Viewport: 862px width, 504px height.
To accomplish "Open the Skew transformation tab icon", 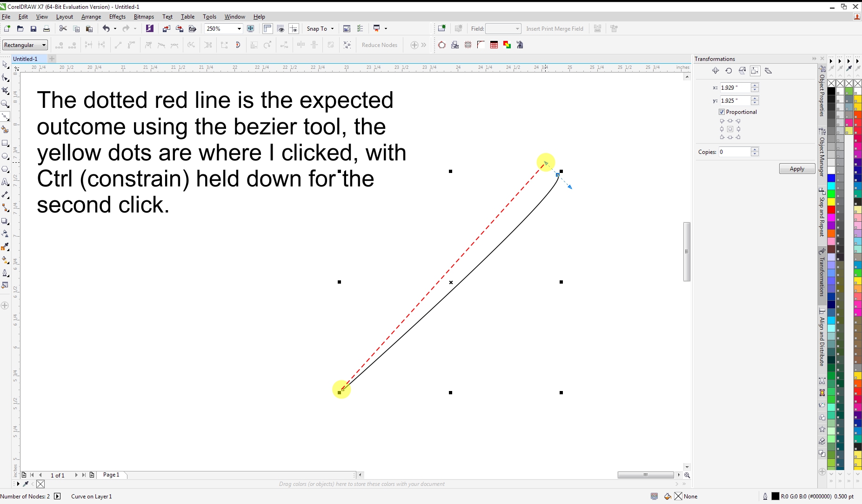I will click(768, 71).
